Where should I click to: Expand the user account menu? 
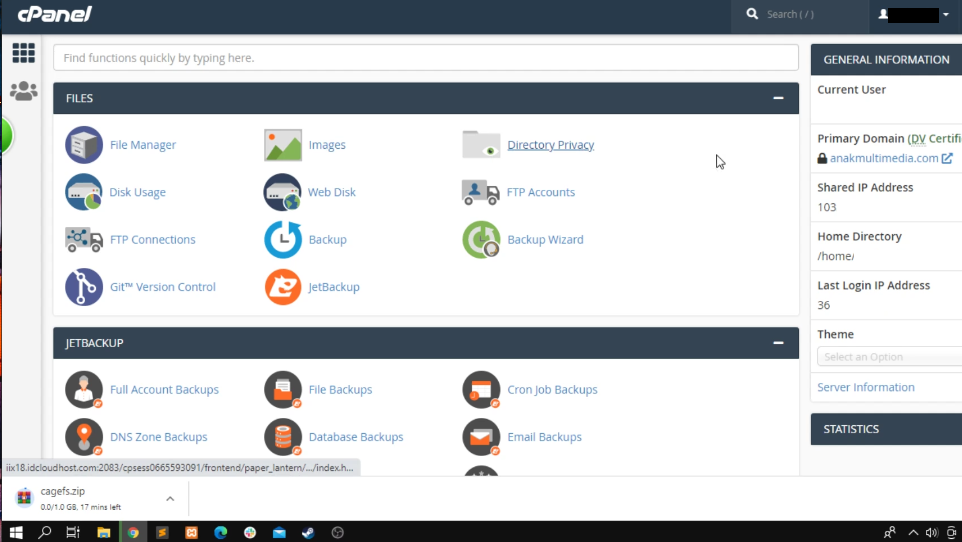point(914,15)
